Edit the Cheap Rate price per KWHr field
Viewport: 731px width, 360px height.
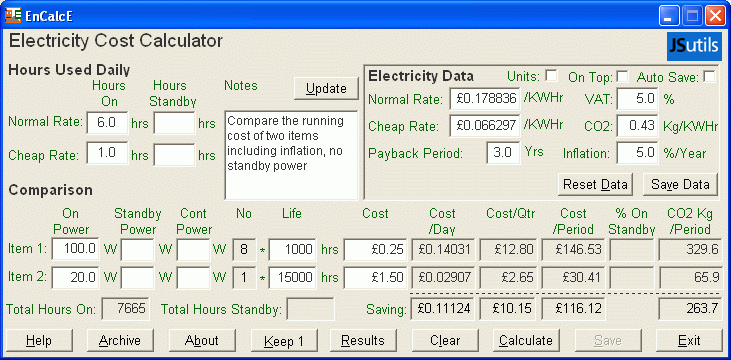click(x=485, y=126)
